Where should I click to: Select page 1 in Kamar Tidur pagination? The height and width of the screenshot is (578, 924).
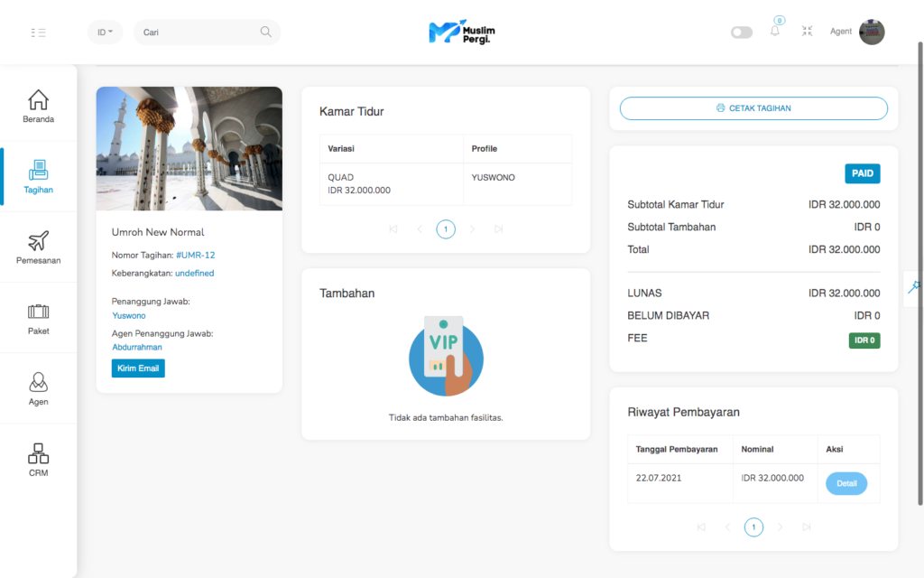point(446,229)
